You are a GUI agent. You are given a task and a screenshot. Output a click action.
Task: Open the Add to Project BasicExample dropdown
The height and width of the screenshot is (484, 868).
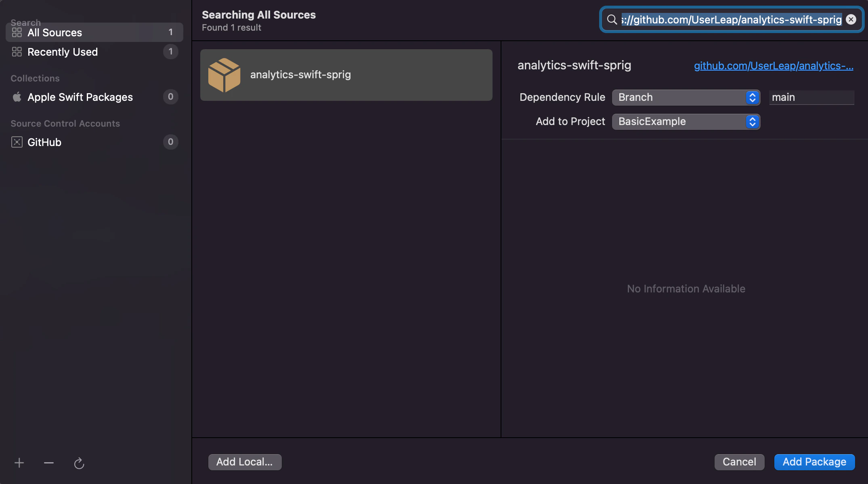pyautogui.click(x=686, y=122)
